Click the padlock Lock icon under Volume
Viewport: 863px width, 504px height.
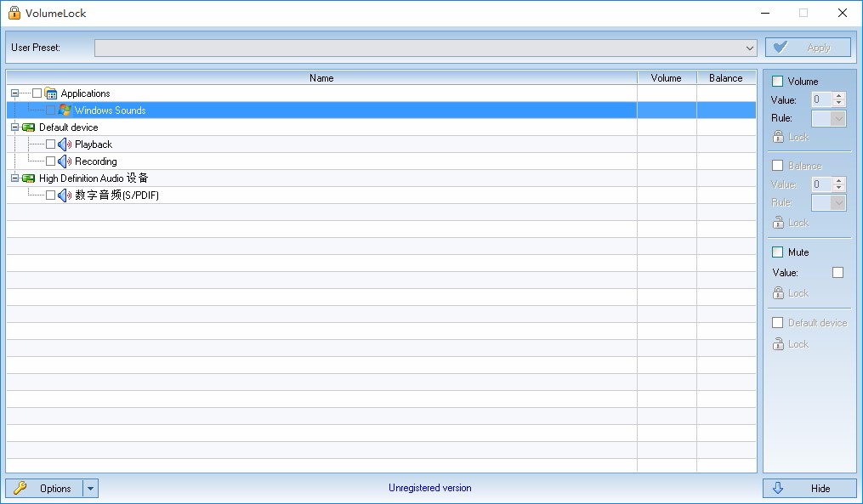pyautogui.click(x=778, y=137)
